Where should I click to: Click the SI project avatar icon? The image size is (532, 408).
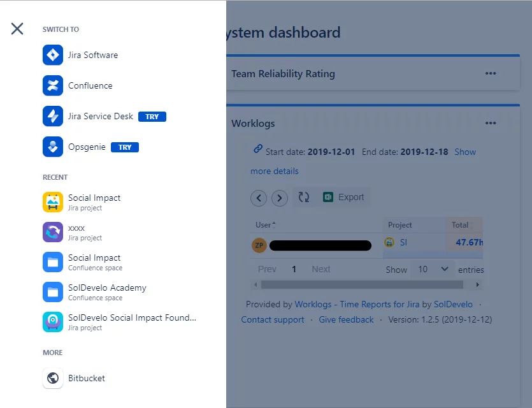click(x=389, y=242)
